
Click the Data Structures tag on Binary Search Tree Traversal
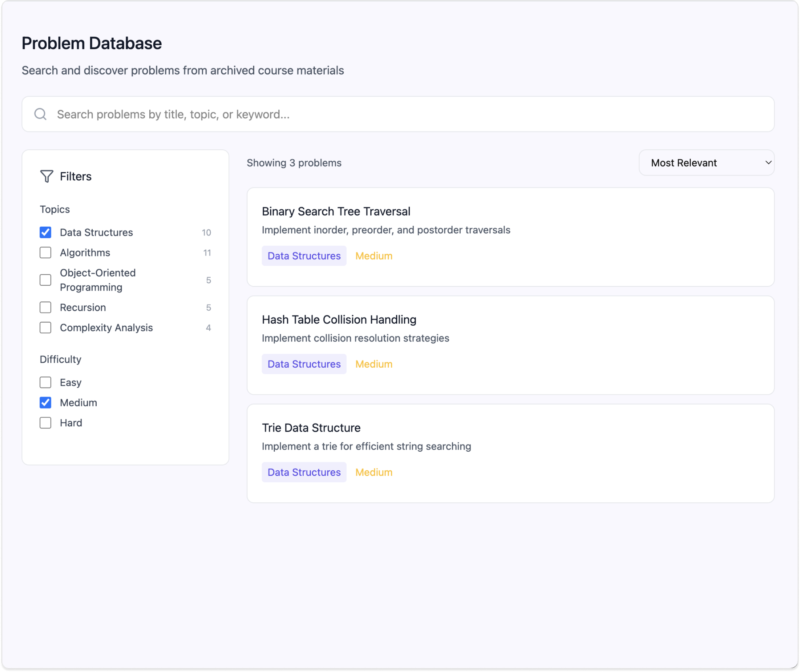[304, 256]
